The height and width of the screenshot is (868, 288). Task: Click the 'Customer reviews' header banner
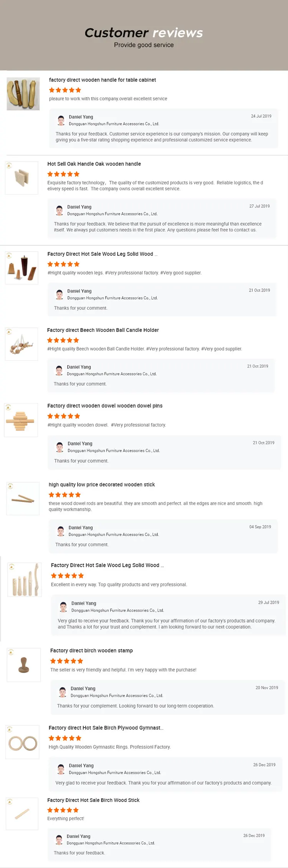click(x=144, y=35)
